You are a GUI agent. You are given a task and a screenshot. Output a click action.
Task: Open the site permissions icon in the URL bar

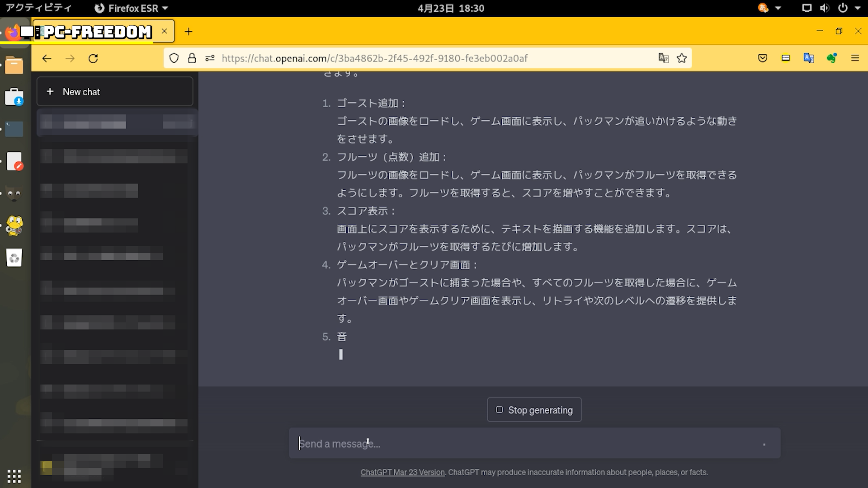tap(210, 58)
